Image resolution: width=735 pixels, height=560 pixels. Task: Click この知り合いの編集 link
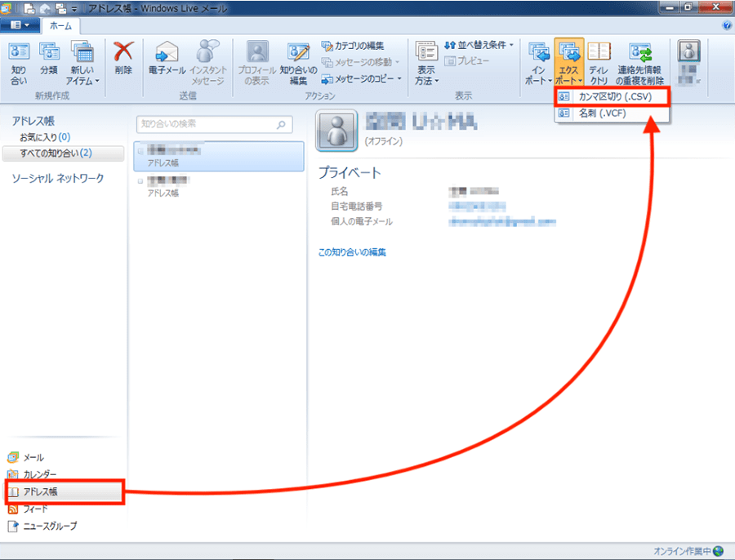coord(352,252)
